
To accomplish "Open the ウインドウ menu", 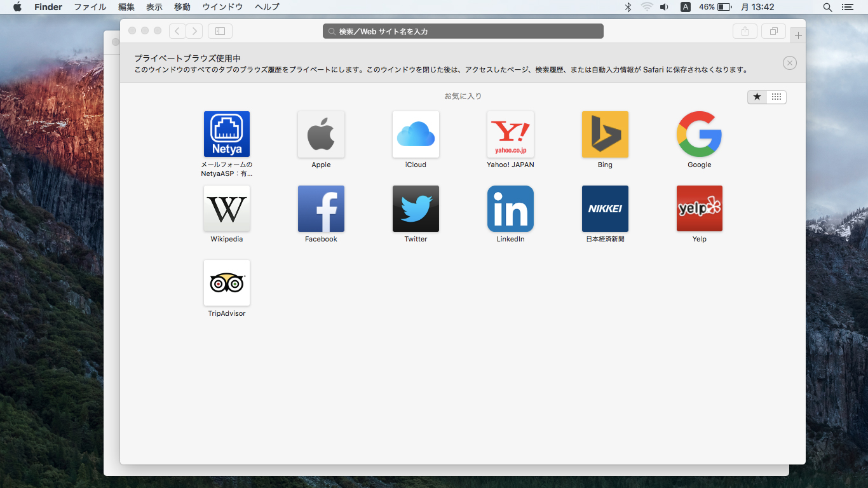I will pos(222,7).
